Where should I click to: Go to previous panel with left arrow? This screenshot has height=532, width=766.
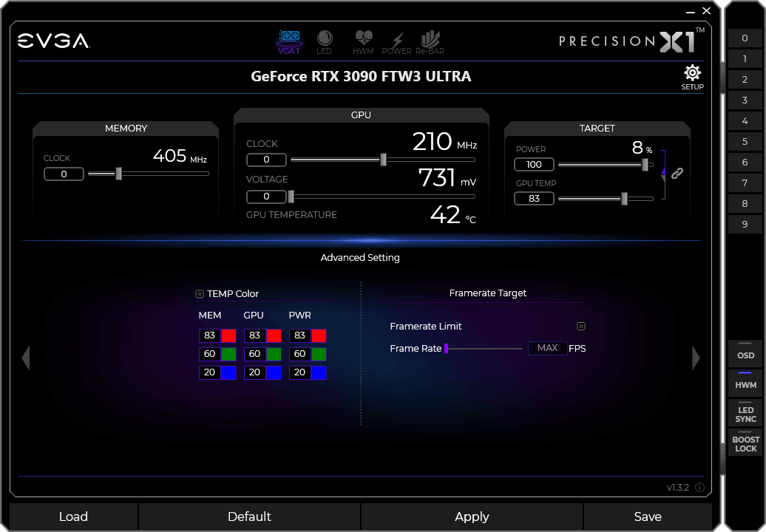pyautogui.click(x=26, y=358)
